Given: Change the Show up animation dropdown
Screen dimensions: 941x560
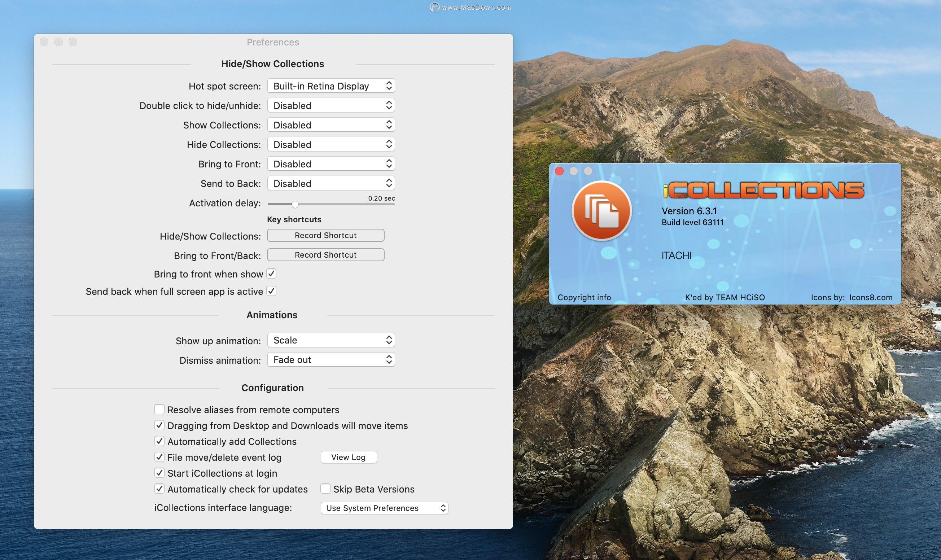Looking at the screenshot, I should coord(331,340).
